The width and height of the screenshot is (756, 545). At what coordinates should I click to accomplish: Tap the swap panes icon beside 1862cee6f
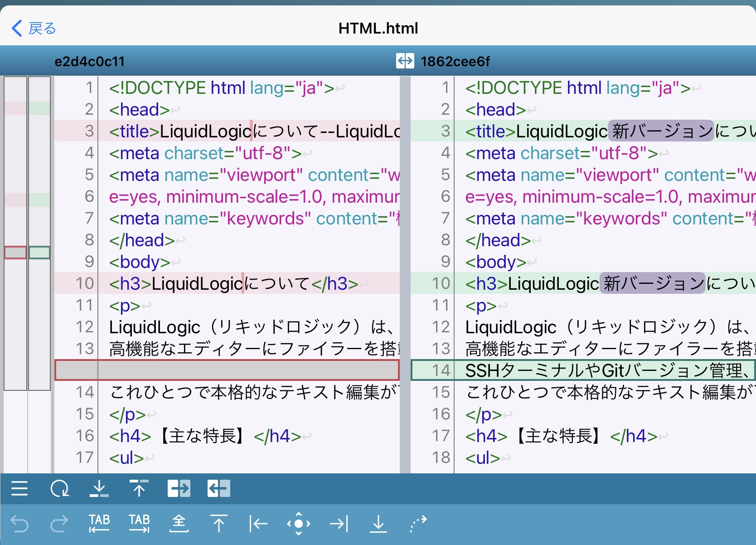pos(405,61)
